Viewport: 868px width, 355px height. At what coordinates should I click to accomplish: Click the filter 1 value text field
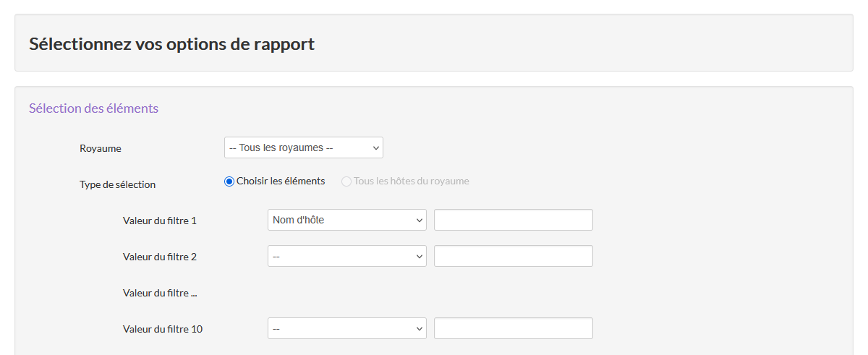513,220
